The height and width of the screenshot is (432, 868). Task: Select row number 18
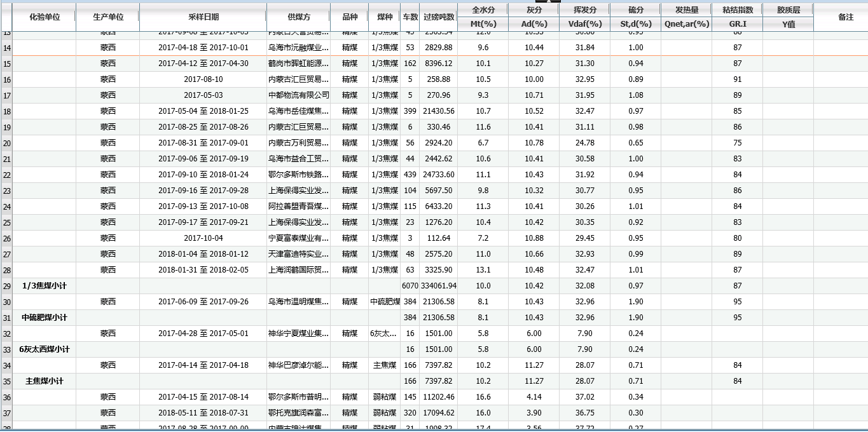coord(6,111)
